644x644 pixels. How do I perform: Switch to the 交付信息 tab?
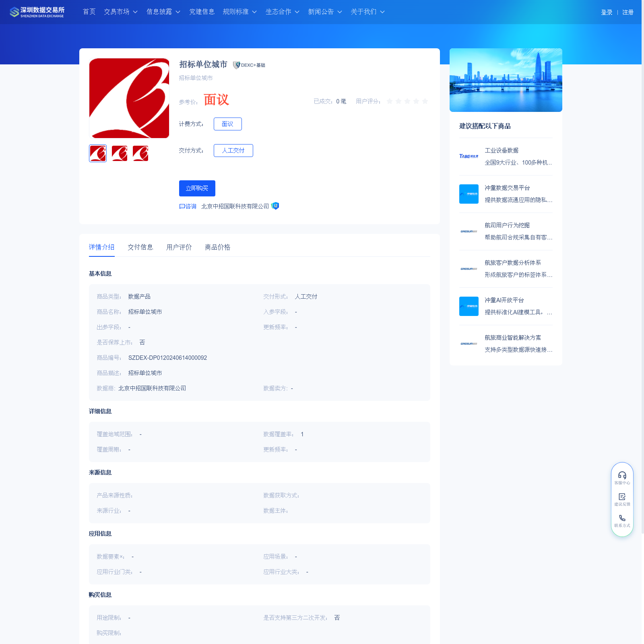click(x=140, y=247)
